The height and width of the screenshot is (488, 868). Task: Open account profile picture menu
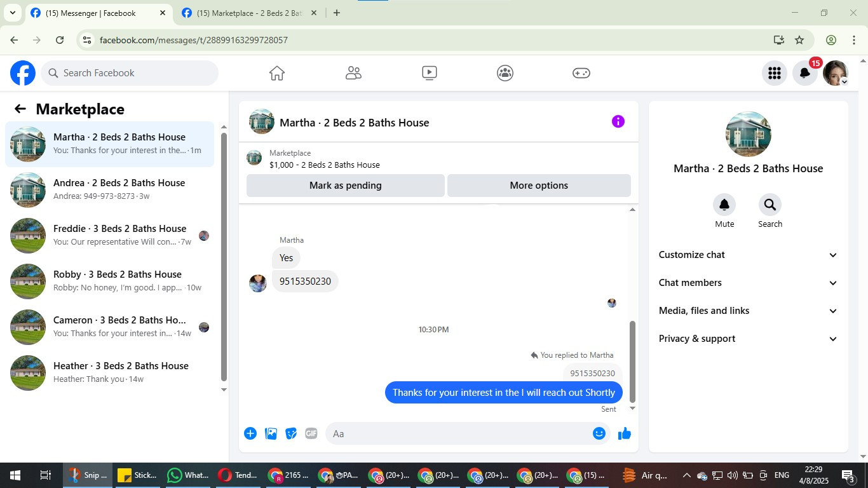click(x=835, y=73)
